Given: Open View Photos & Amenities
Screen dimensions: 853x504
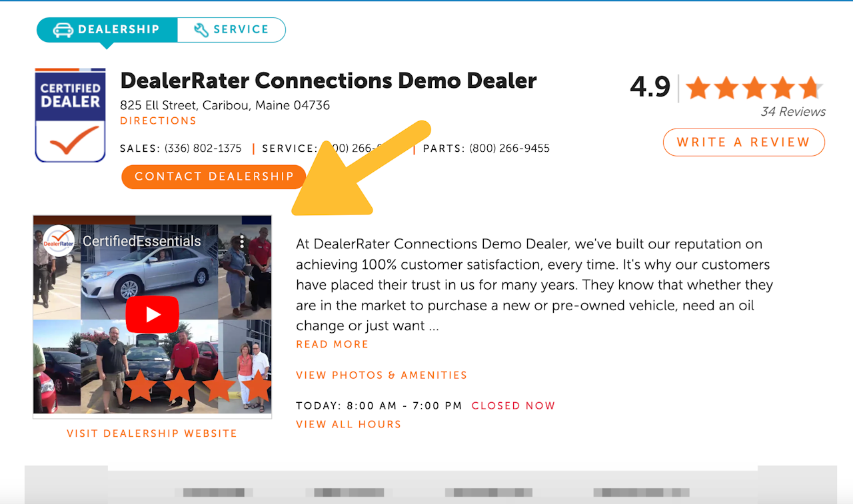Looking at the screenshot, I should [x=381, y=376].
